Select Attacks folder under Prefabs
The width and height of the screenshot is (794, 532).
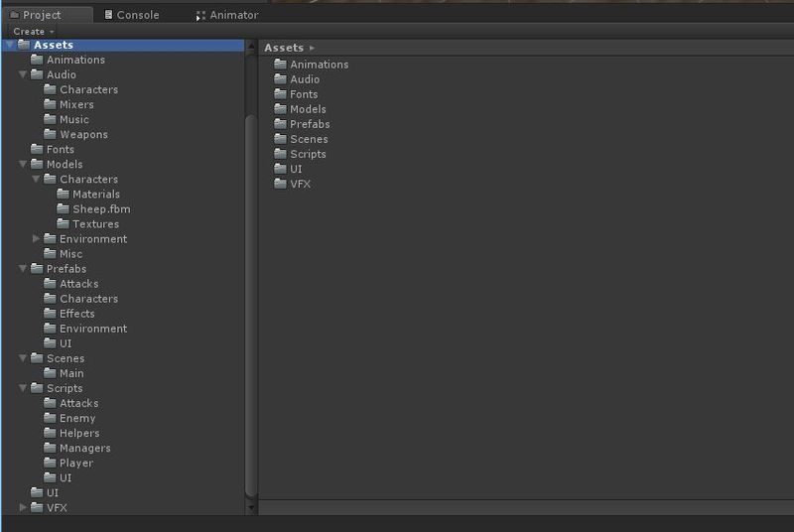click(79, 284)
